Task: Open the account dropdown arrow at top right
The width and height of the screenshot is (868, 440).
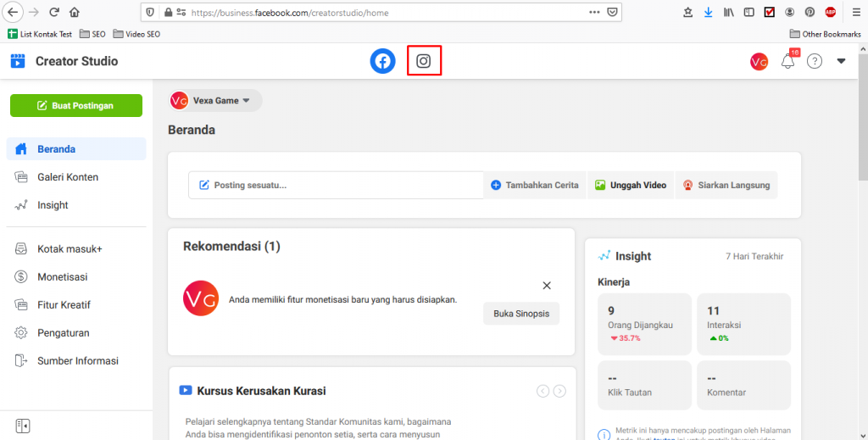Action: [x=841, y=61]
